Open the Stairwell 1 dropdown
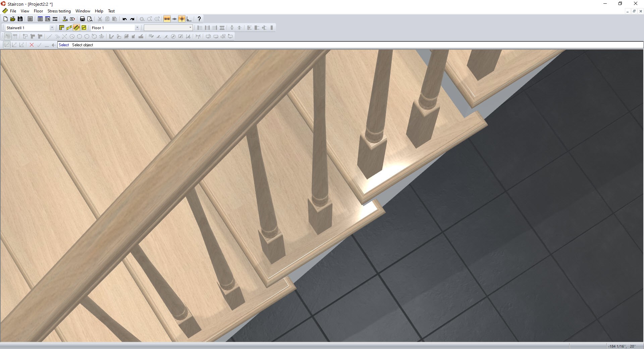The image size is (644, 349). tap(52, 28)
